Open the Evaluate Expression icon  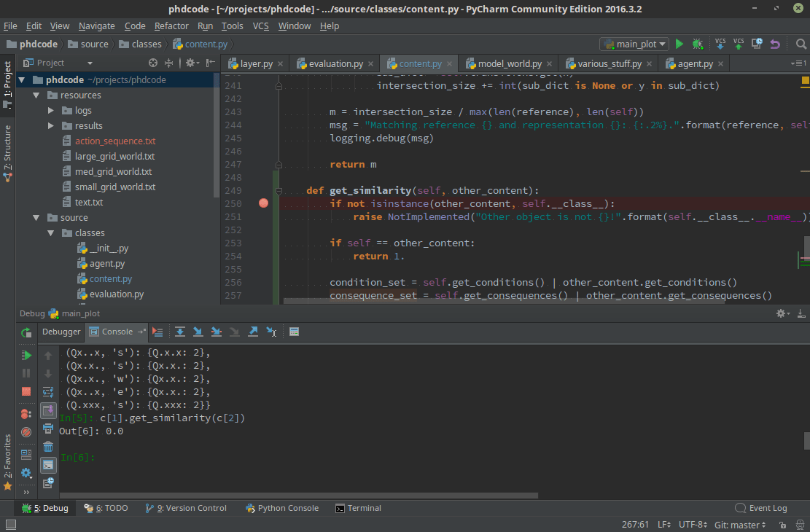(294, 332)
